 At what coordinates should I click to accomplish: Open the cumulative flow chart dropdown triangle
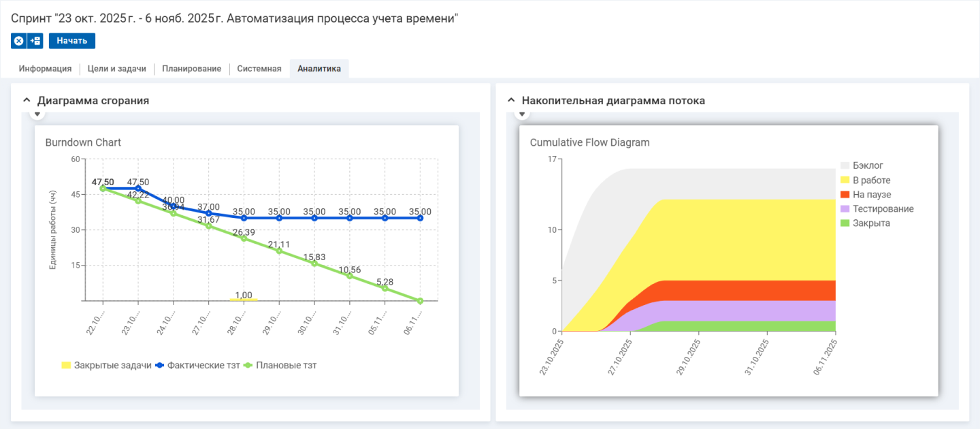[523, 114]
